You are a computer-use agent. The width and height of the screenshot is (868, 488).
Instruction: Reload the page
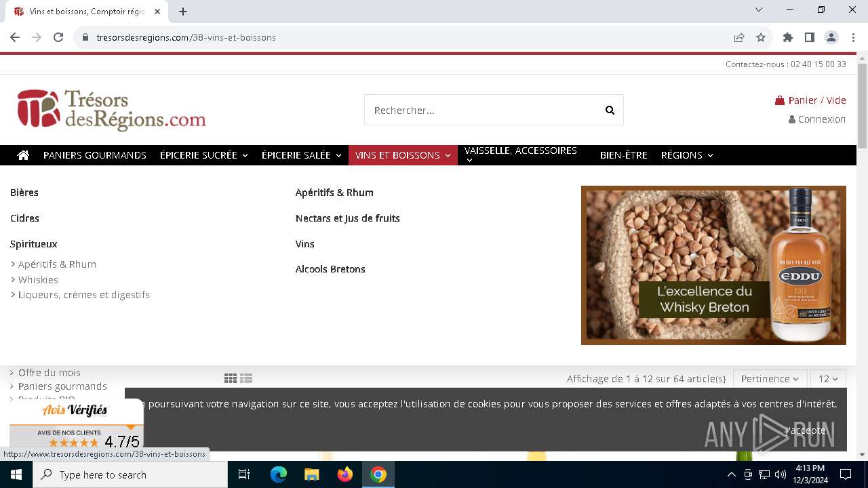pos(58,37)
